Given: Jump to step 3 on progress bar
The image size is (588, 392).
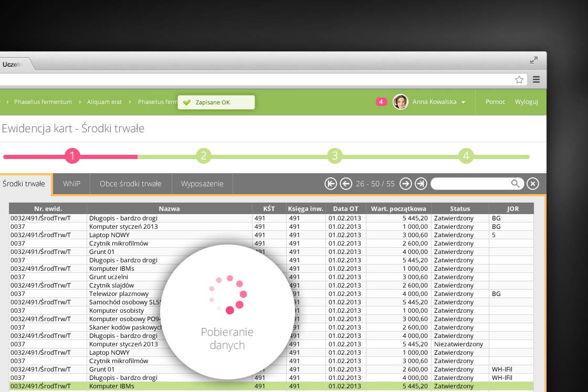Looking at the screenshot, I should pyautogui.click(x=334, y=156).
